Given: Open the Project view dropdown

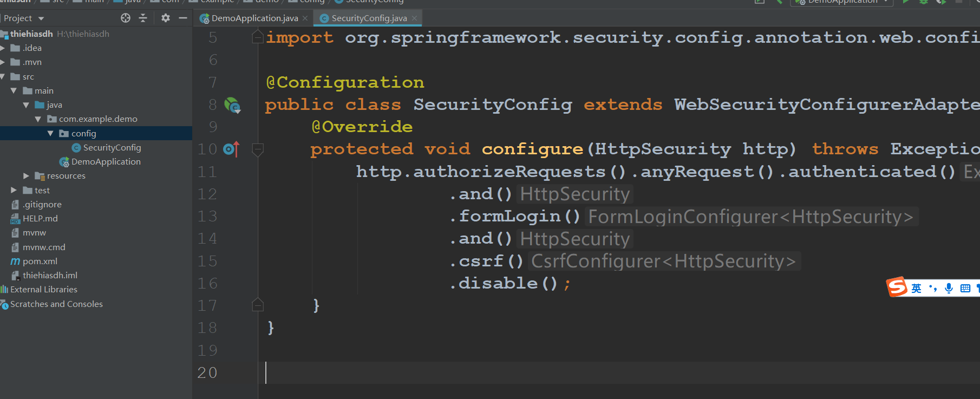Looking at the screenshot, I should click(x=41, y=18).
